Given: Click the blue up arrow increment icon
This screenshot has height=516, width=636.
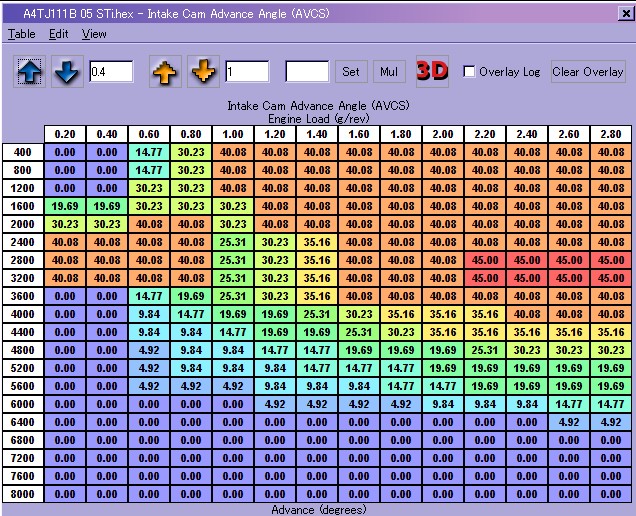Looking at the screenshot, I should coord(30,72).
